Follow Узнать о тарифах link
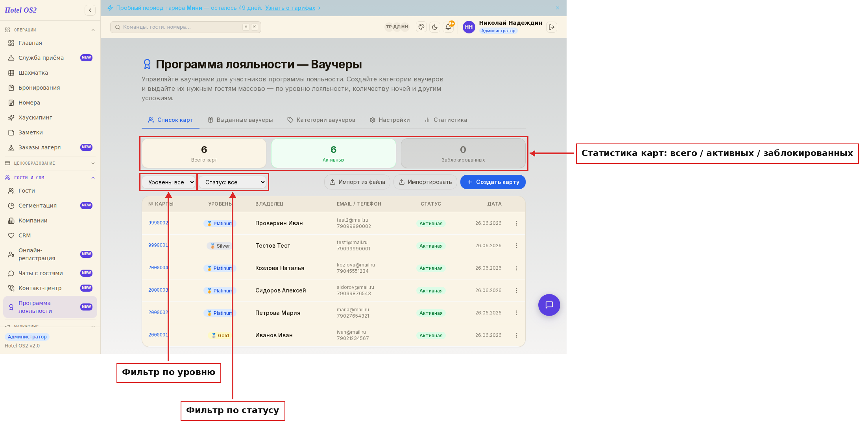868x430 pixels. click(290, 8)
